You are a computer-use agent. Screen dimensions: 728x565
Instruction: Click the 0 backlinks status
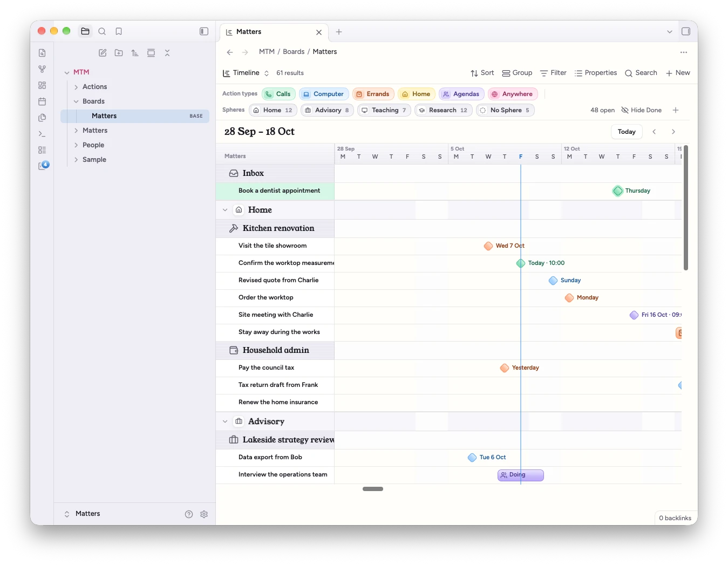click(x=675, y=518)
